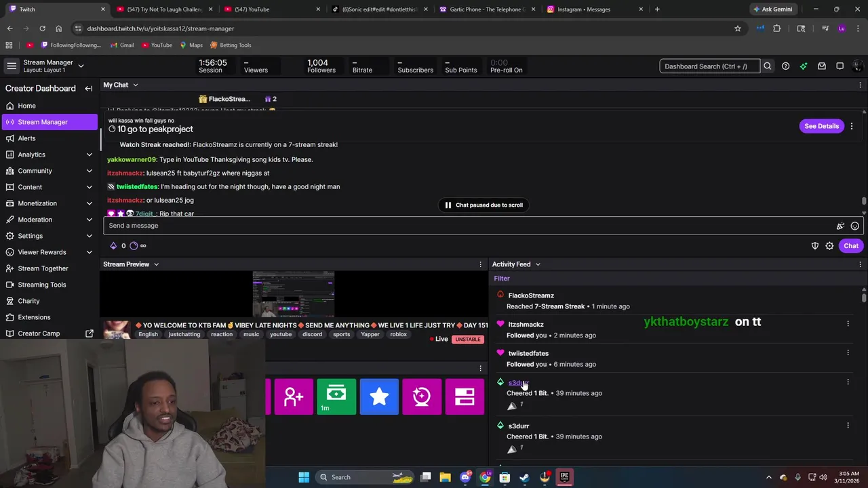Image resolution: width=868 pixels, height=488 pixels.
Task: Open File Explorer from the taskbar
Action: 446,477
